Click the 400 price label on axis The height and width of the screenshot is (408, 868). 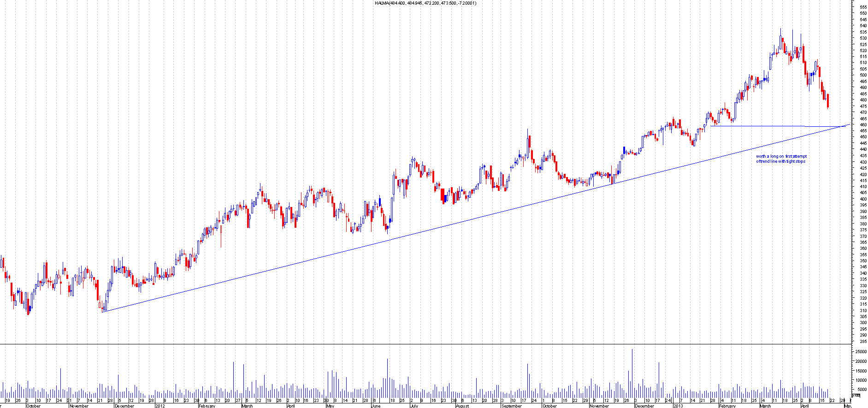862,199
